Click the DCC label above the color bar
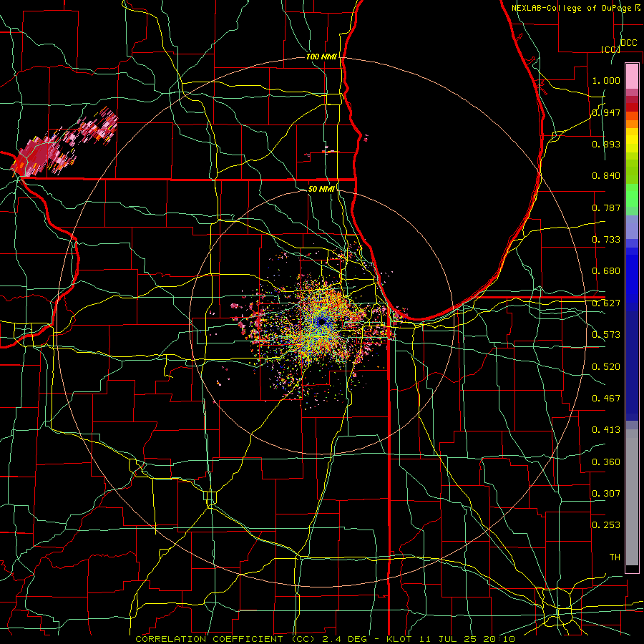This screenshot has width=644, height=644. coord(628,43)
